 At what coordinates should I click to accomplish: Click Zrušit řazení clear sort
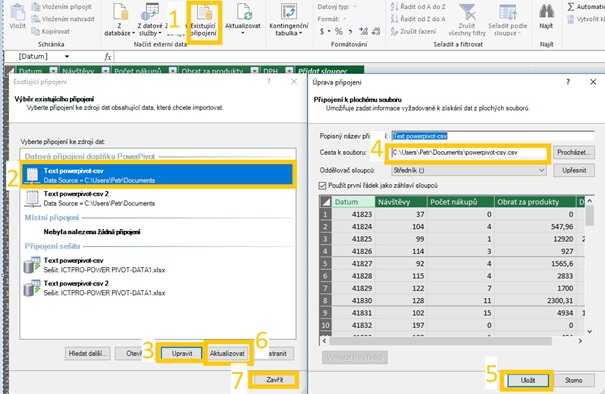click(x=413, y=31)
